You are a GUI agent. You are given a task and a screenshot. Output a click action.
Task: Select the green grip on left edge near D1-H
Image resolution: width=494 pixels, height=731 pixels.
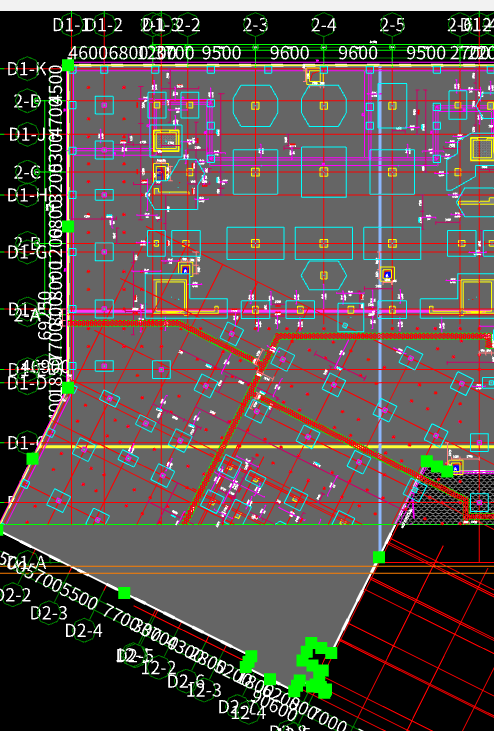pyautogui.click(x=68, y=227)
